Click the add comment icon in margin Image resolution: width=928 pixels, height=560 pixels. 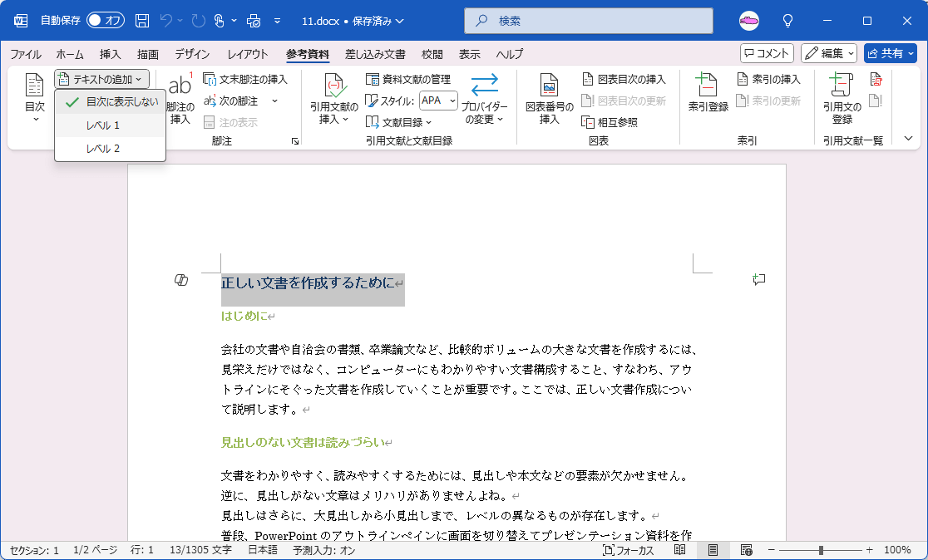[x=758, y=279]
